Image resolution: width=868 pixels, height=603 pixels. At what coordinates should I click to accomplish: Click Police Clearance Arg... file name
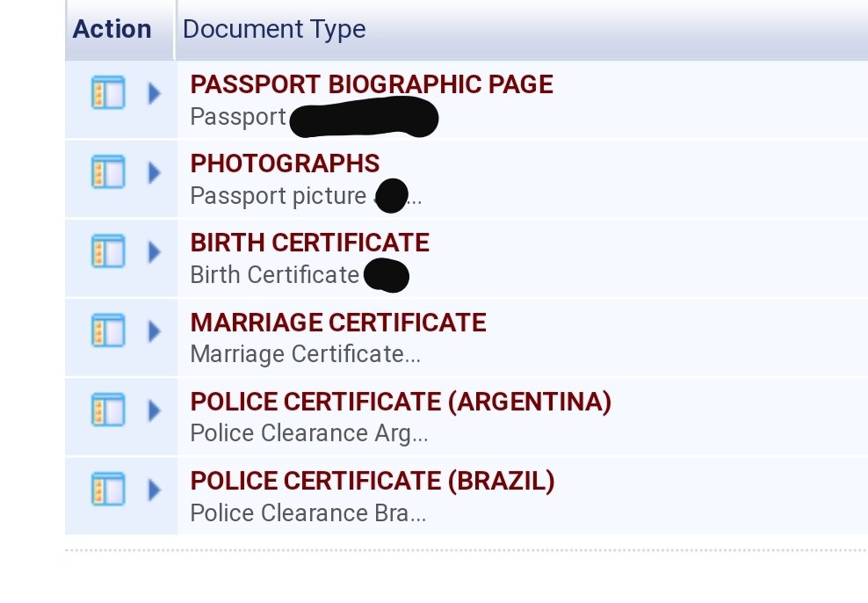click(x=309, y=433)
